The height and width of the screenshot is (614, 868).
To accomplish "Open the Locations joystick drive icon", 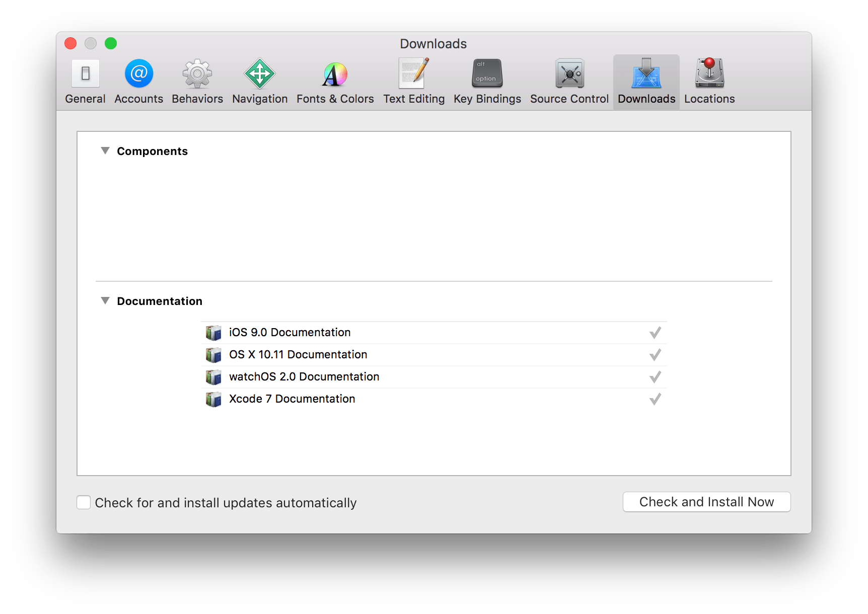I will click(709, 73).
